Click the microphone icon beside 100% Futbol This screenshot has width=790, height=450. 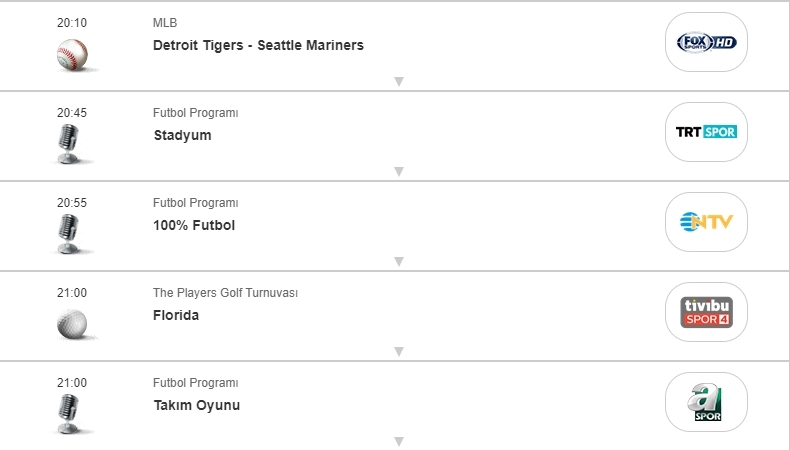coord(68,234)
